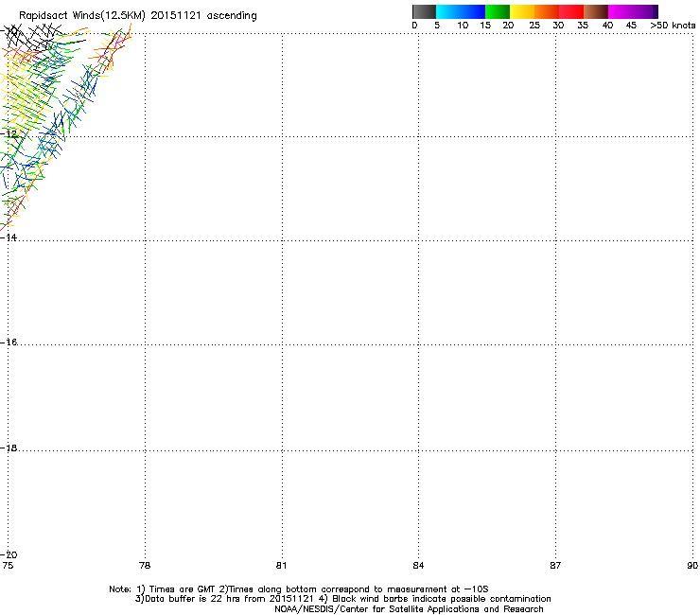Viewport: 700px width, 615px height.
Task: Click the brown 35-40 knots legend segment
Action: pos(596,11)
